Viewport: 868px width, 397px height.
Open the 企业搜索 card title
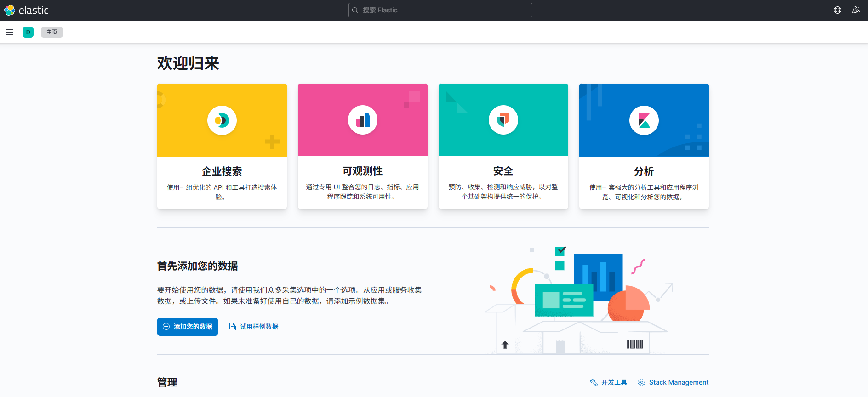tap(222, 171)
